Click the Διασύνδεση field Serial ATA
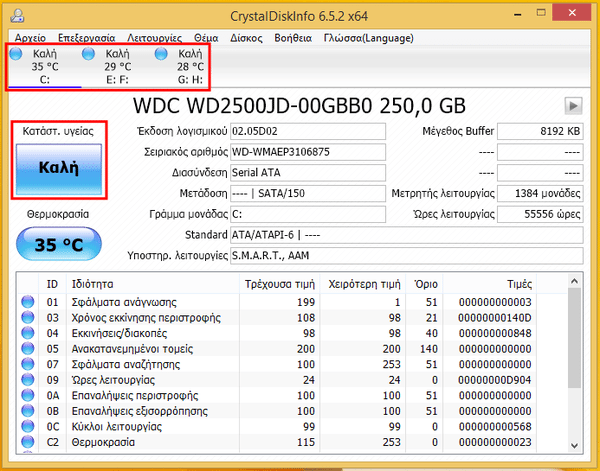 click(308, 173)
